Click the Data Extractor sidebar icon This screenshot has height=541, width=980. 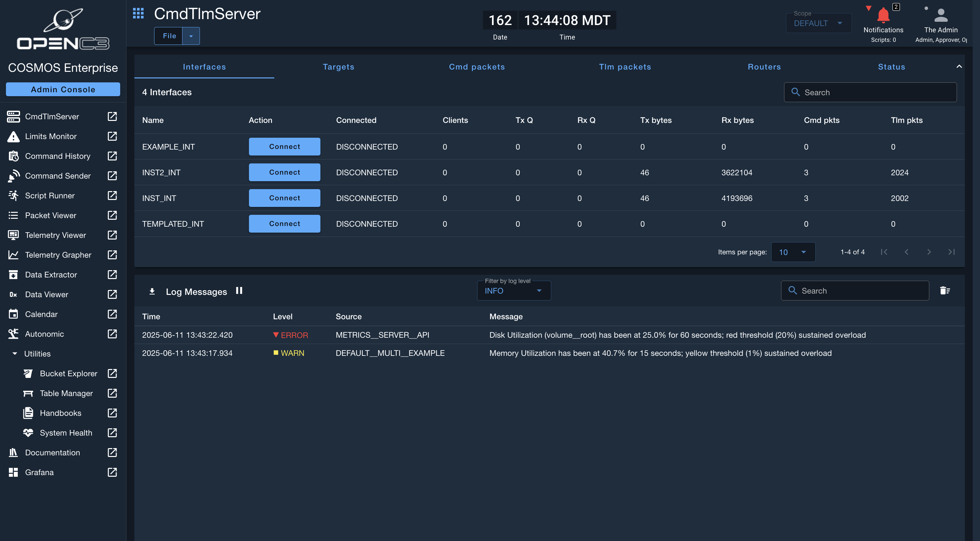(13, 275)
